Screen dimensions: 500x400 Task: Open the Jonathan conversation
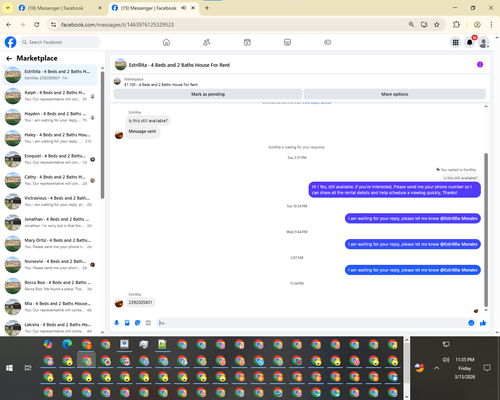pos(50,222)
